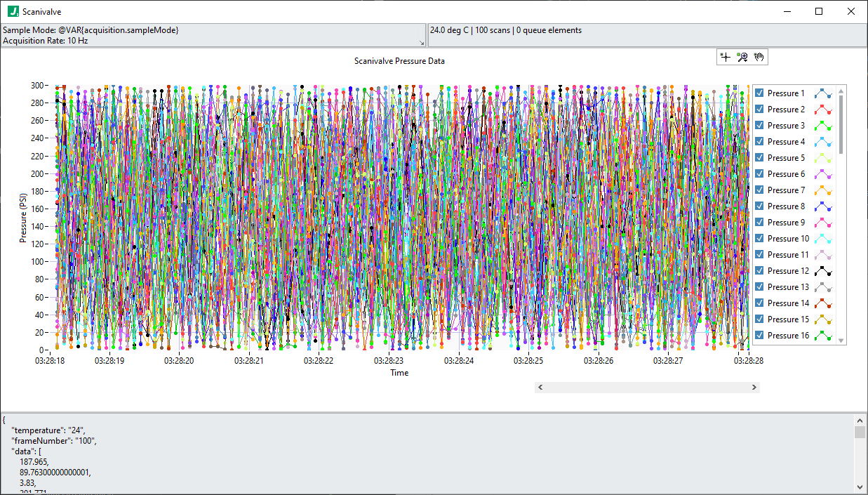Toggle the Pressure 5 checkbox
Viewport: 868px width, 495px height.
[x=759, y=157]
